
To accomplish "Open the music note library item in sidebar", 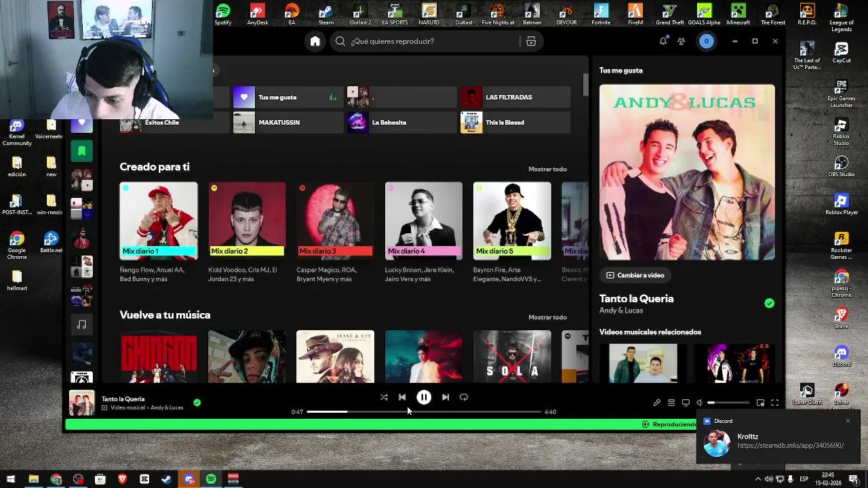I will [81, 325].
